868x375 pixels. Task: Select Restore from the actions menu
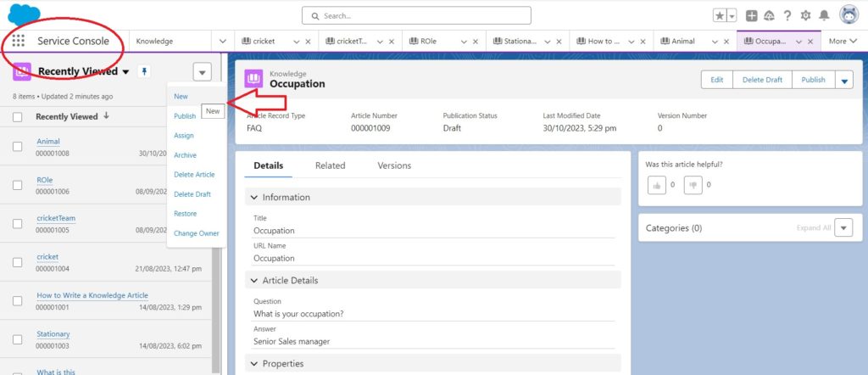point(185,214)
